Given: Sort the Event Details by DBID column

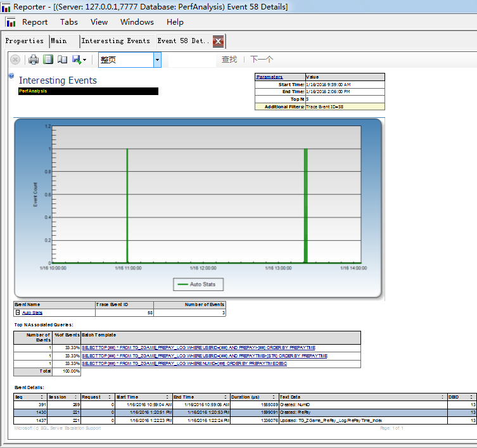Looking at the screenshot, I should (x=471, y=397).
